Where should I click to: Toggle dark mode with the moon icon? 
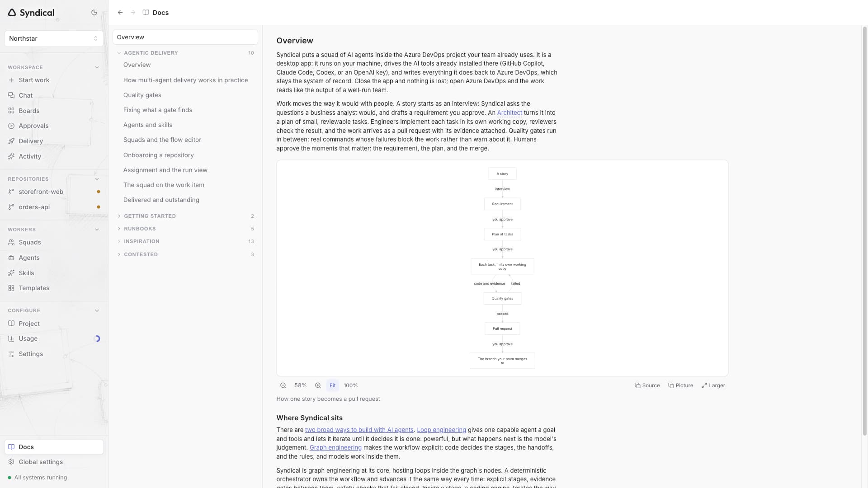pyautogui.click(x=94, y=13)
